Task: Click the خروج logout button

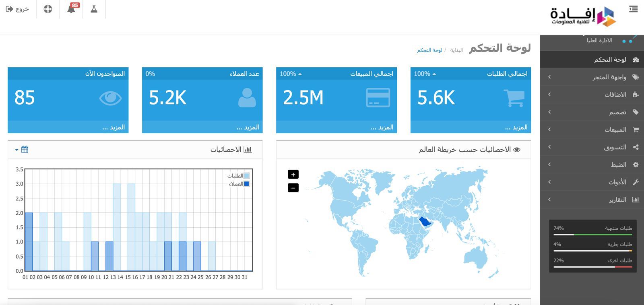Action: (x=17, y=9)
